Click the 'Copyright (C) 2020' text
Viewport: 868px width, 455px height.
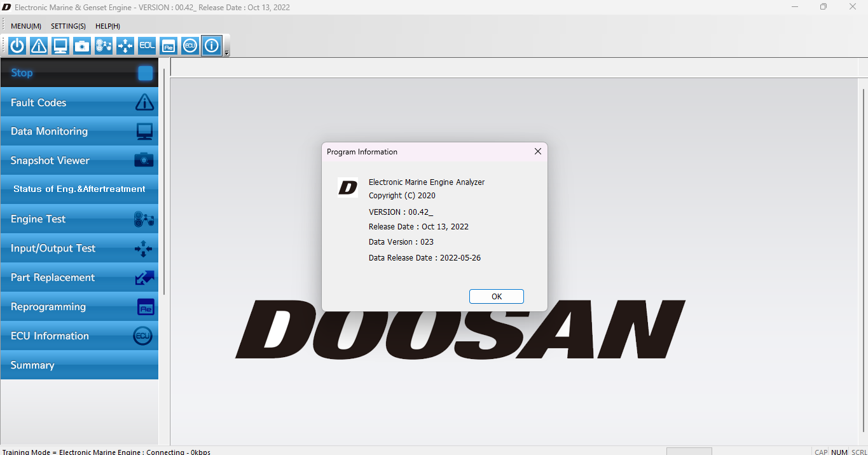402,196
